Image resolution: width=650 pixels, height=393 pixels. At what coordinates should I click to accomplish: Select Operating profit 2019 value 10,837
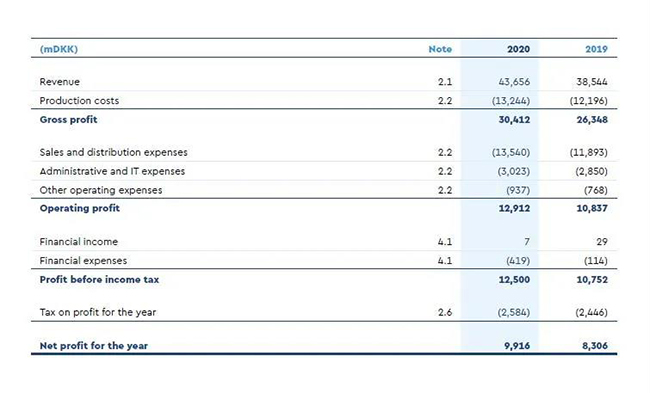pos(592,208)
